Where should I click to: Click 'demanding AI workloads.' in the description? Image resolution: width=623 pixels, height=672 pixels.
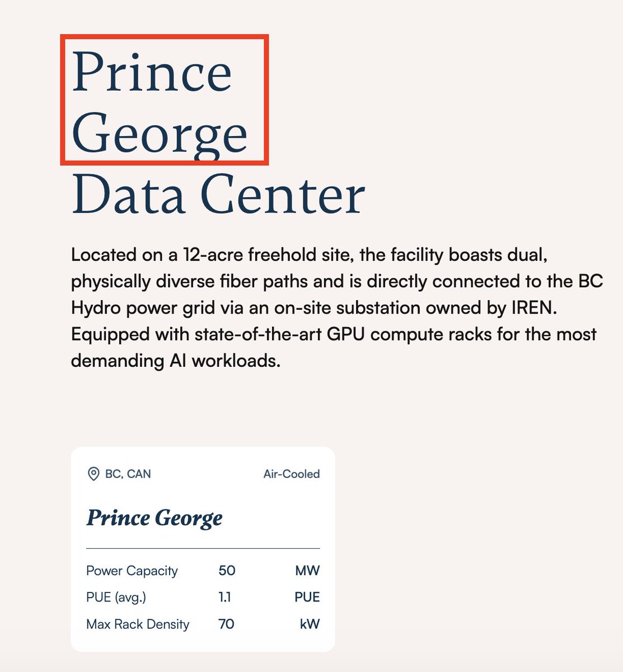click(175, 361)
